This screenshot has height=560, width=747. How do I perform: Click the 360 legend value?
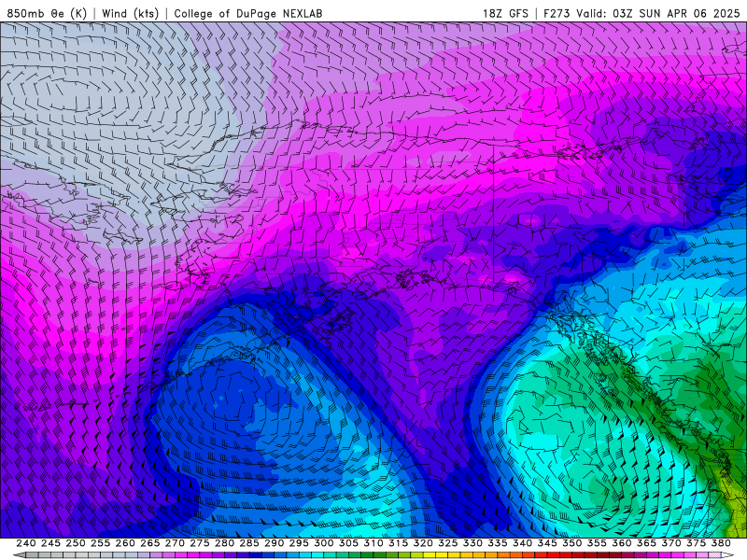(x=622, y=543)
